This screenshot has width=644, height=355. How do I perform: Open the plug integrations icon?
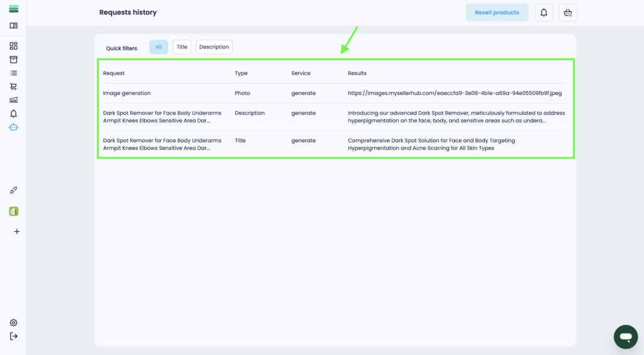[13, 190]
